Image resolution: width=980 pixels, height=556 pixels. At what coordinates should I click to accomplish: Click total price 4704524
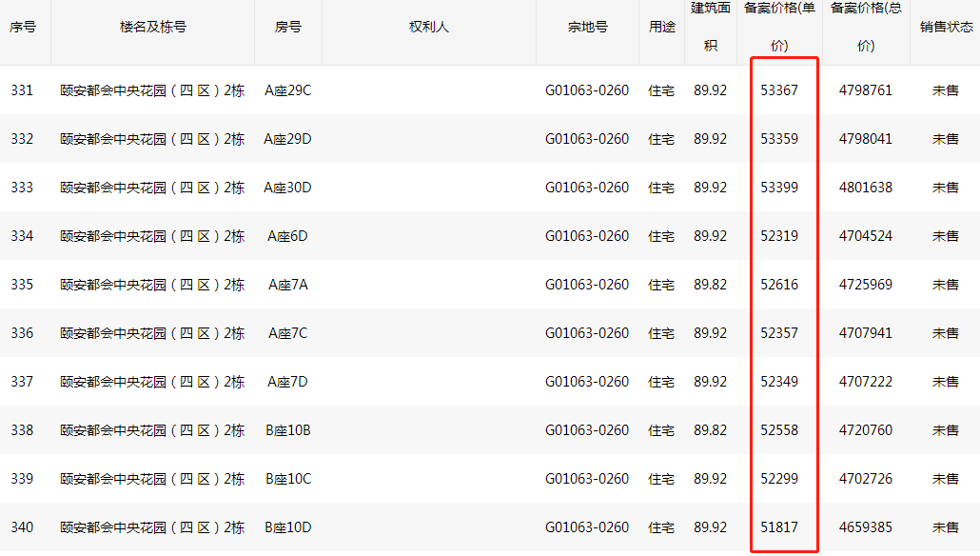[866, 236]
